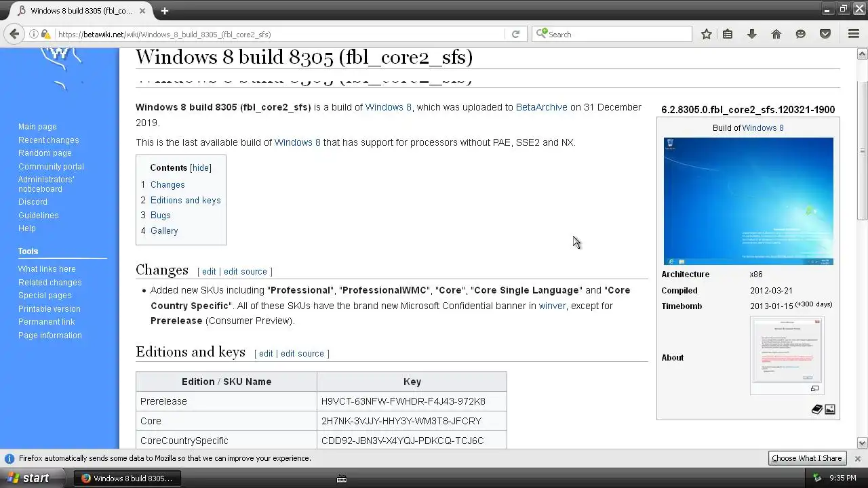The height and width of the screenshot is (488, 868).
Task: Open the Firefox hamburger menu
Action: tap(854, 34)
